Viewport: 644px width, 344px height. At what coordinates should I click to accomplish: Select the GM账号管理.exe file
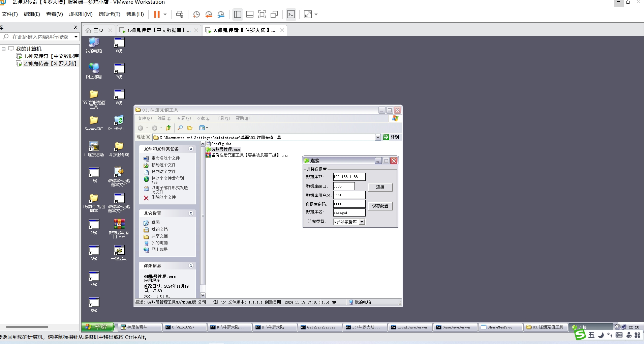tap(225, 149)
